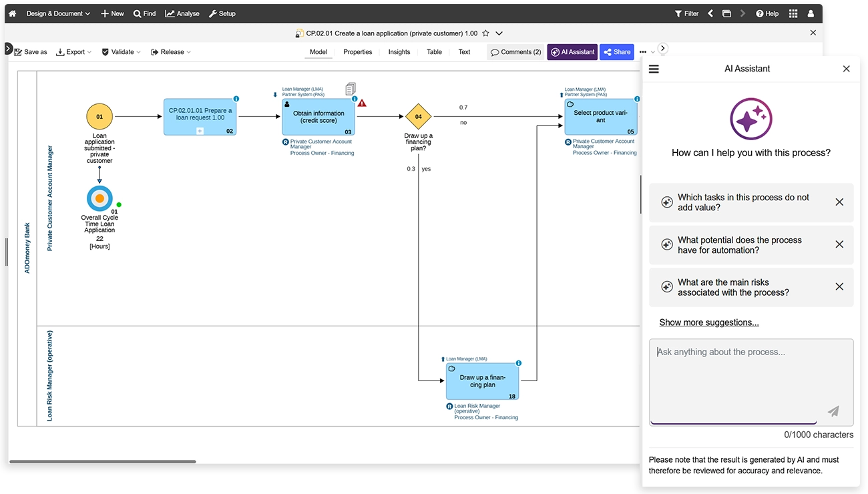Open the Design & Document dropdown
The width and height of the screenshot is (868, 494).
click(x=58, y=13)
